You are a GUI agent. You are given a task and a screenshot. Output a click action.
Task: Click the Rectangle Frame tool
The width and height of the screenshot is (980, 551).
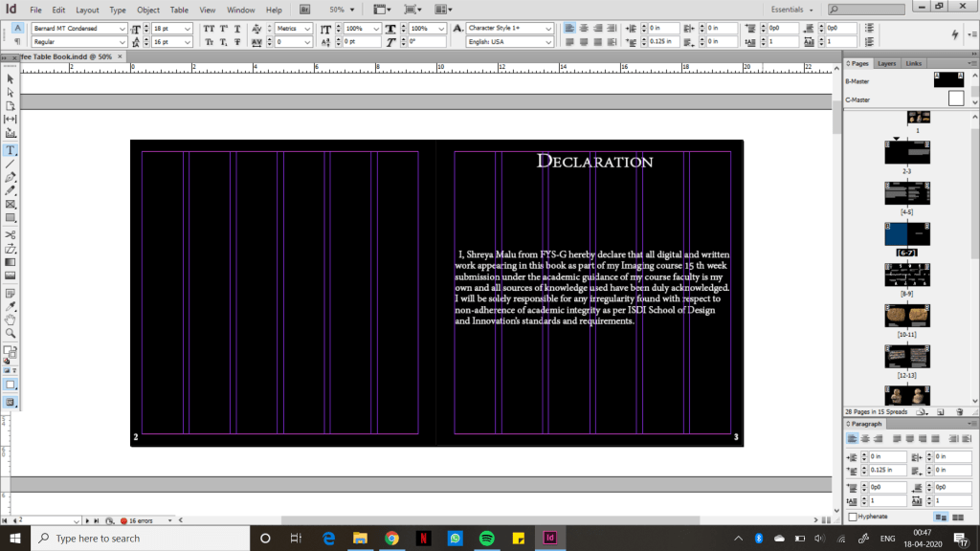(x=11, y=205)
